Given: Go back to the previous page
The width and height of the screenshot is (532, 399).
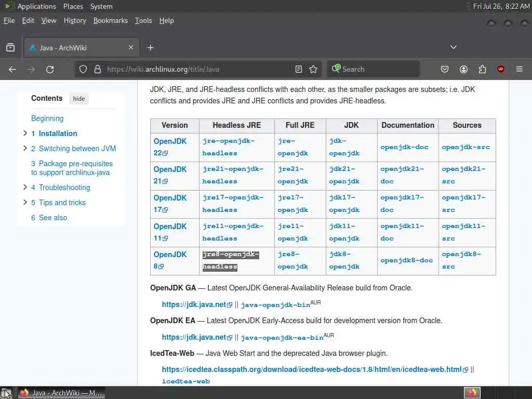Looking at the screenshot, I should coord(12,70).
